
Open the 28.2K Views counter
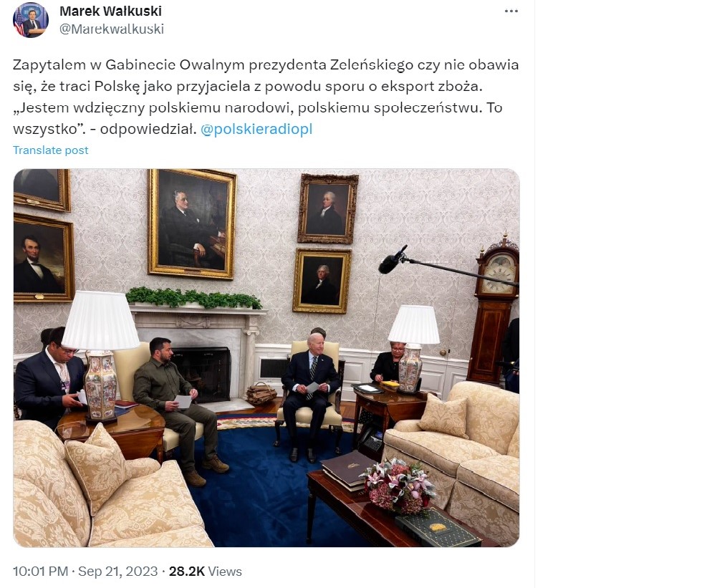(x=206, y=571)
